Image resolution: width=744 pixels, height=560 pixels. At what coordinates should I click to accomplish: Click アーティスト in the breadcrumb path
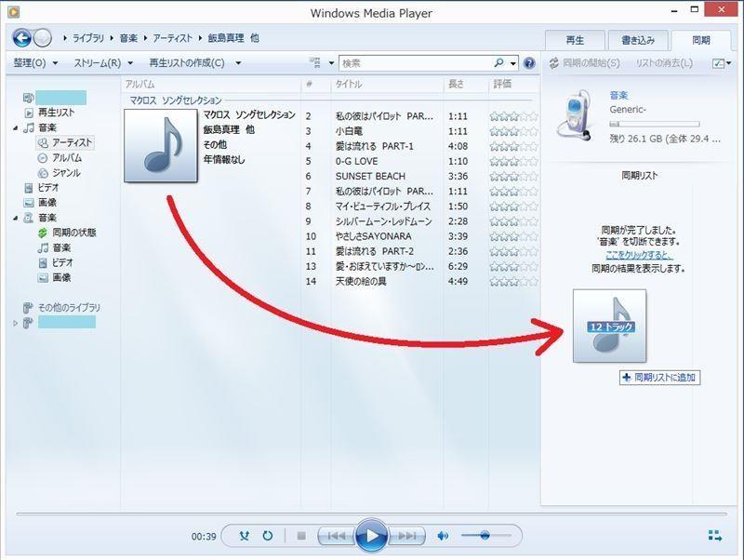[173, 38]
